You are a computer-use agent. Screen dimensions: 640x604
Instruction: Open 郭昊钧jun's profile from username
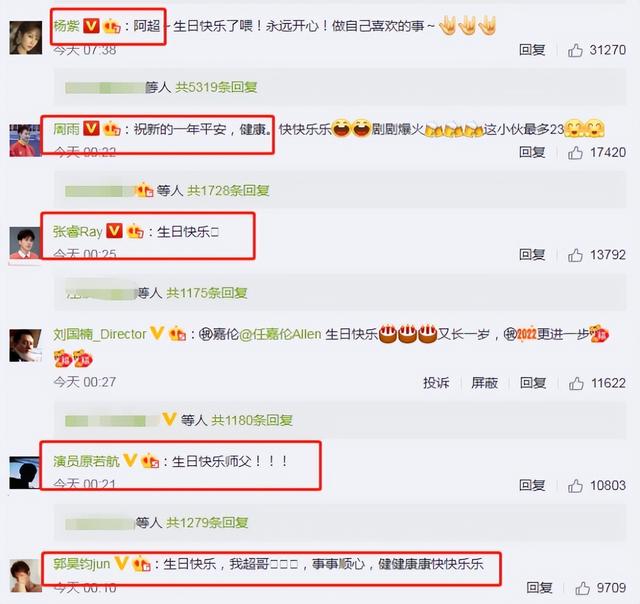(x=82, y=564)
